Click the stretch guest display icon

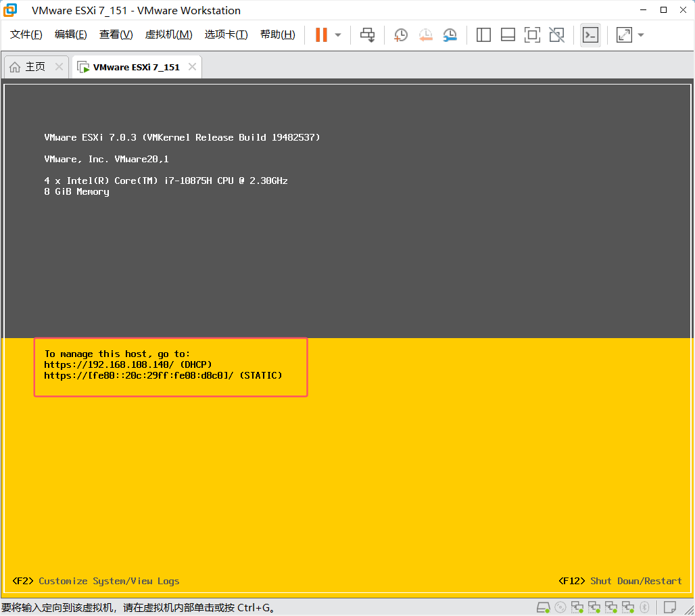tap(624, 34)
